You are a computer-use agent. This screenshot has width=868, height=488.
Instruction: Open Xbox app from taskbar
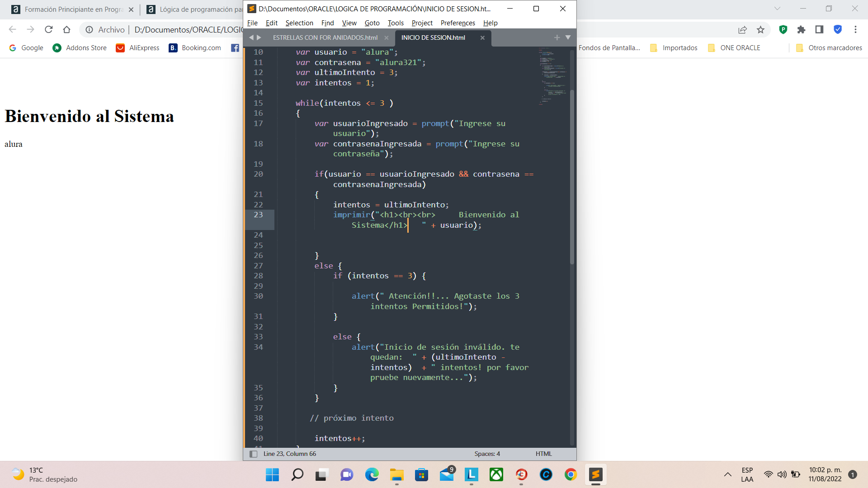(496, 475)
